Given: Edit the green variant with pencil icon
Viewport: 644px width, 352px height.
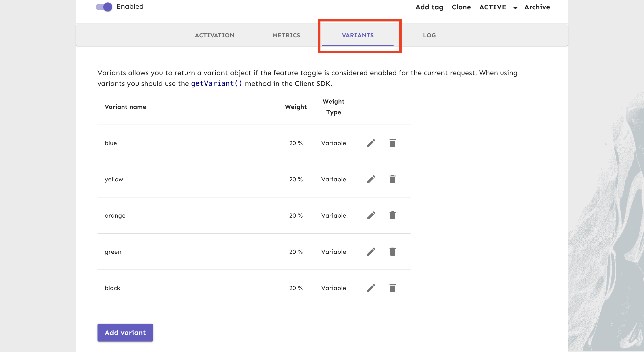Looking at the screenshot, I should (371, 252).
